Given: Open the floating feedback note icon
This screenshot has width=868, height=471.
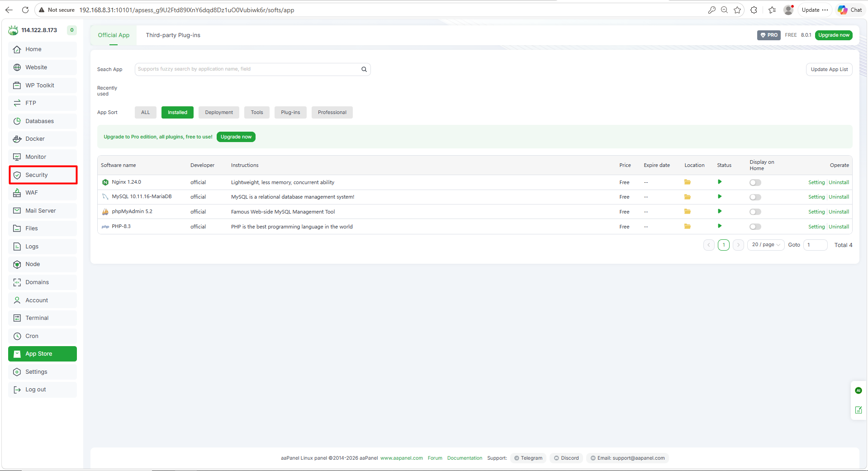Looking at the screenshot, I should click(858, 410).
